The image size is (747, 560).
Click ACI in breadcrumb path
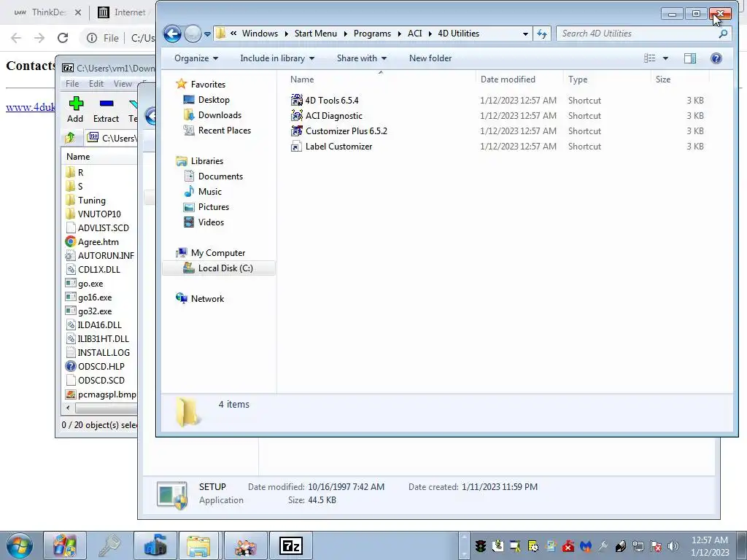pos(414,34)
